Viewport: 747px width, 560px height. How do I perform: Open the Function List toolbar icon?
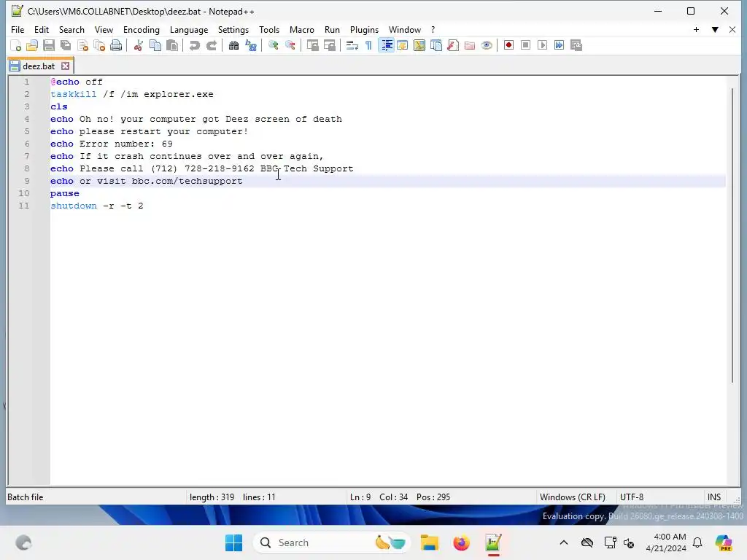pos(453,45)
